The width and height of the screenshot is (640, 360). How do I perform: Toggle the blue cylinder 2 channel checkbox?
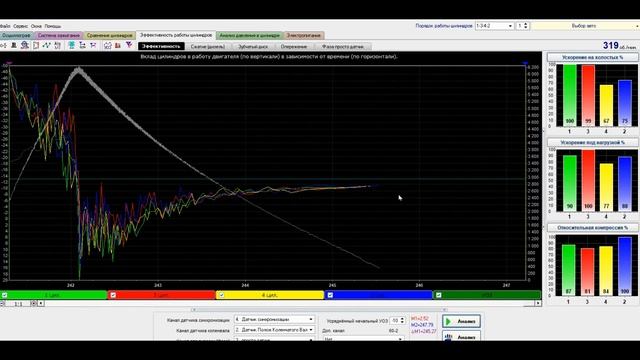tap(330, 295)
